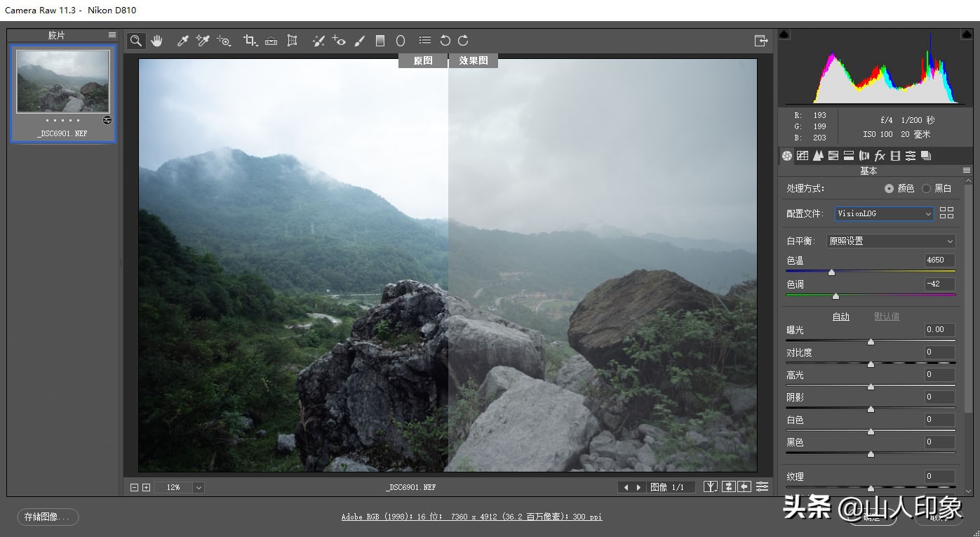The width and height of the screenshot is (980, 537).
Task: Go to the previous image
Action: tap(626, 487)
